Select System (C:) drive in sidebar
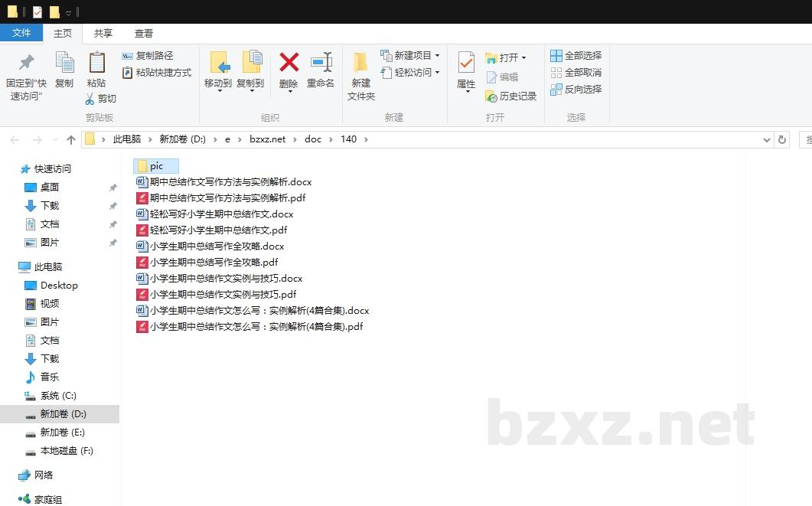This screenshot has width=812, height=506. point(58,396)
